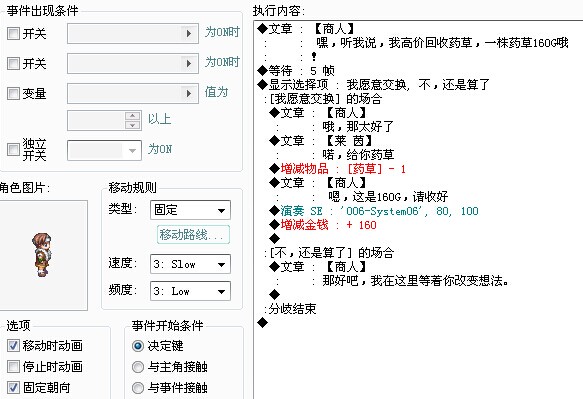This screenshot has width=583, height=399.
Task: Enable the second 开关 condition checkbox
Action: [x=13, y=63]
